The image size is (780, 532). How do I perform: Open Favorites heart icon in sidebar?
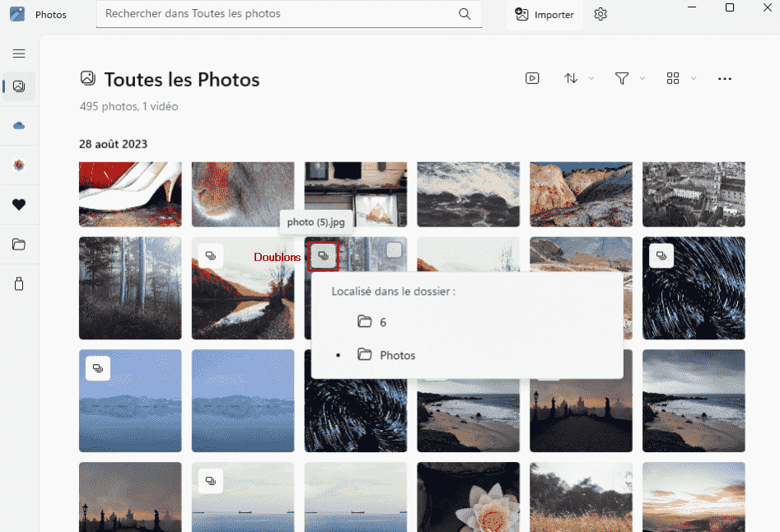coord(19,205)
